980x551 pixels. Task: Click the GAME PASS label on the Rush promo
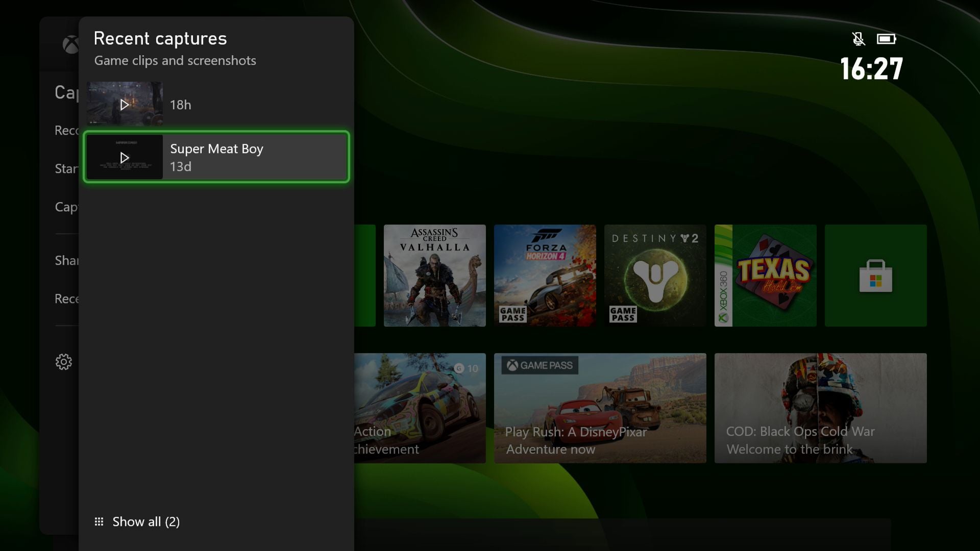click(540, 365)
